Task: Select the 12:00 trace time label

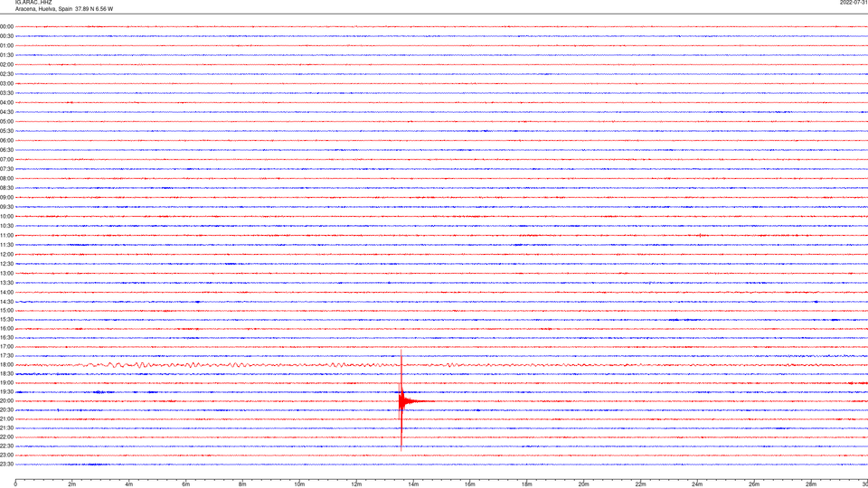Action: [x=6, y=255]
